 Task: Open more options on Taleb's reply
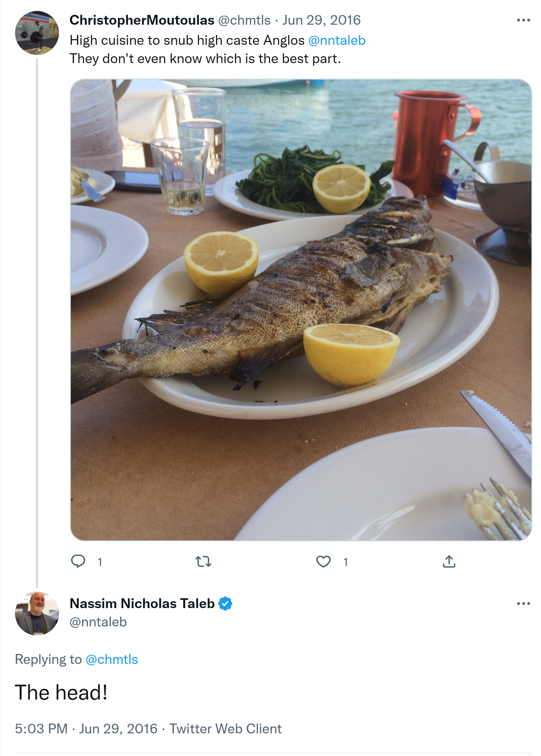(523, 604)
